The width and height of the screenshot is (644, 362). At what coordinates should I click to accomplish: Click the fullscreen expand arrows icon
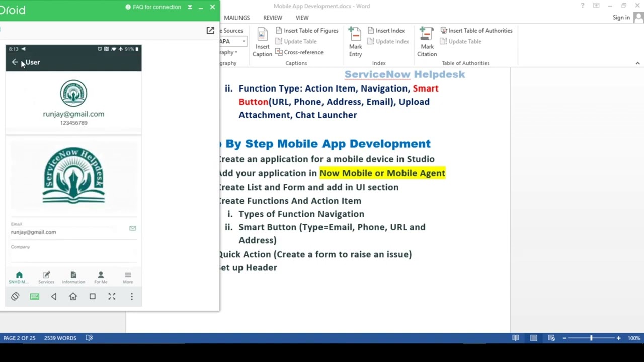click(x=112, y=297)
